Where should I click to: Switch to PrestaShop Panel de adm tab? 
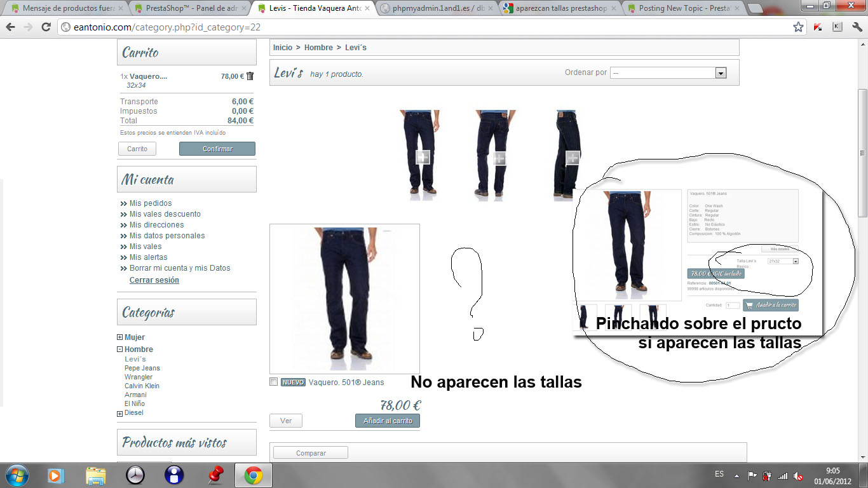191,9
